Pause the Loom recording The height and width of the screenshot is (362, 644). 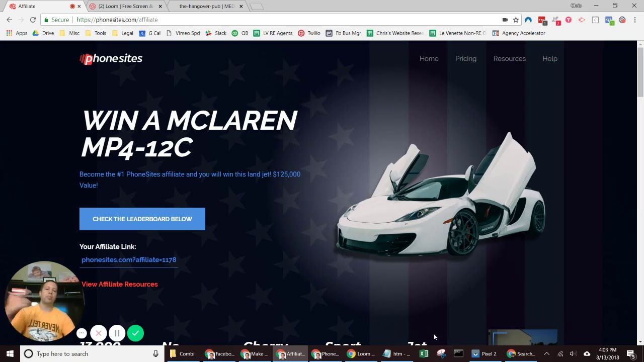click(x=117, y=333)
